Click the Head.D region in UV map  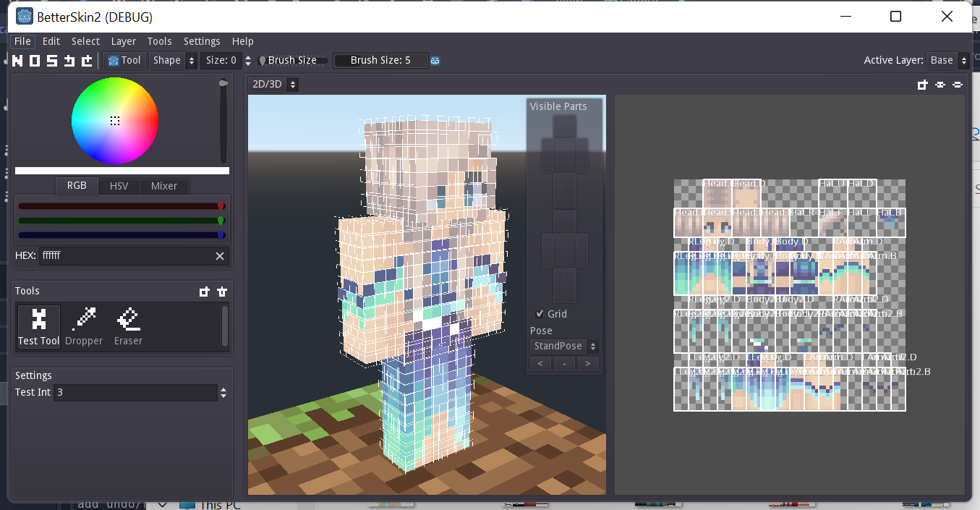pos(746,194)
